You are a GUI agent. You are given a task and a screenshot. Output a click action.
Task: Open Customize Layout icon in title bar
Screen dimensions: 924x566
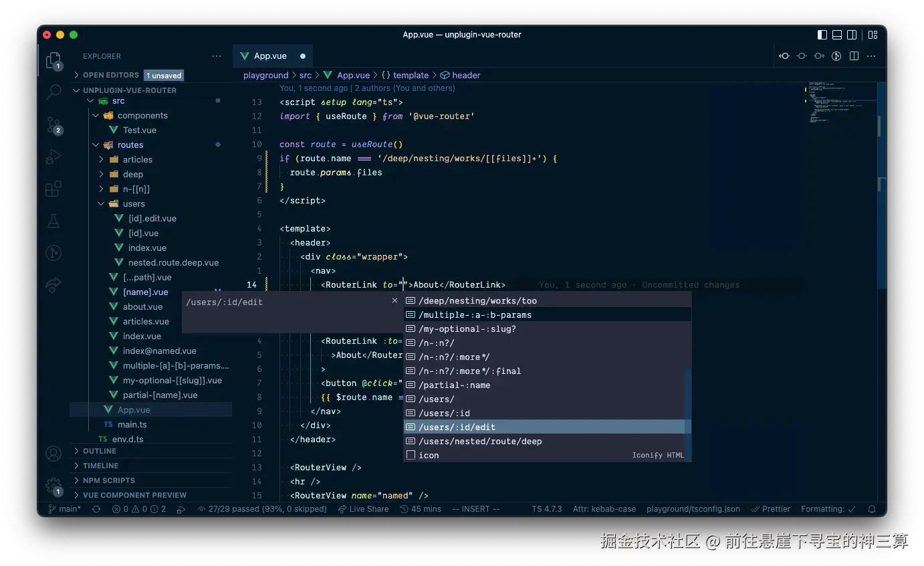tap(873, 35)
